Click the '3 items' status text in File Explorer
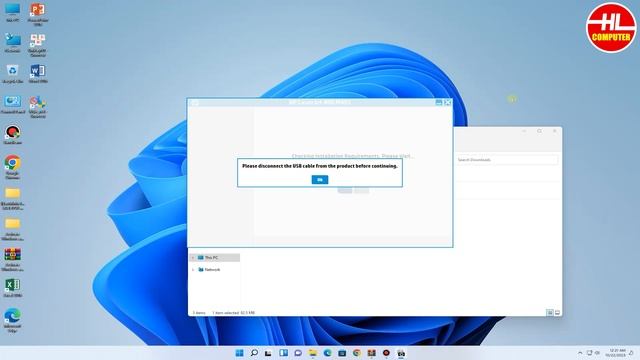This screenshot has height=360, width=640. click(x=199, y=313)
